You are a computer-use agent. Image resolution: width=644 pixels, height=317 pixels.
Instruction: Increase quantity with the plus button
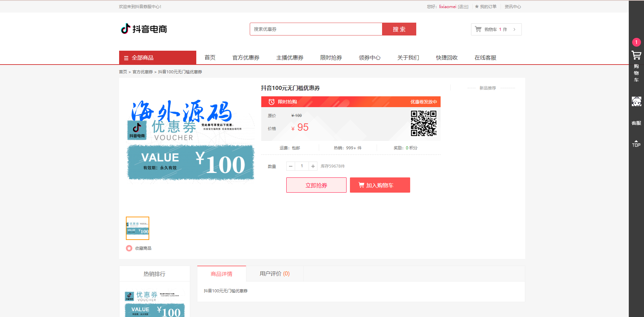(313, 166)
